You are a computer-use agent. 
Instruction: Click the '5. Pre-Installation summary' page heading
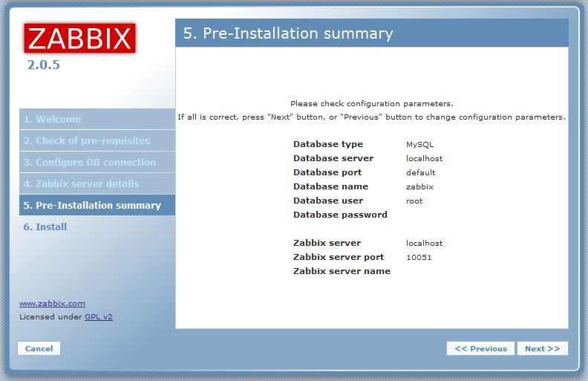pyautogui.click(x=288, y=33)
